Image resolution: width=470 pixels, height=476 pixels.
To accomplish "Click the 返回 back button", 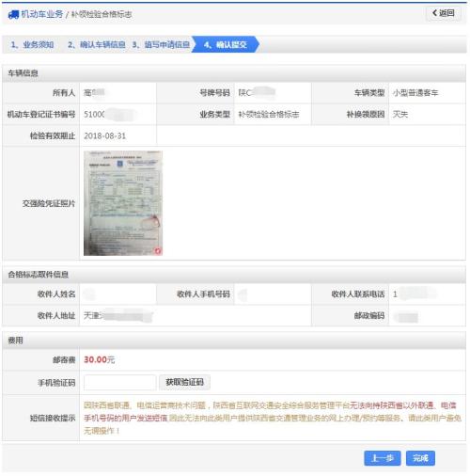I will point(444,13).
